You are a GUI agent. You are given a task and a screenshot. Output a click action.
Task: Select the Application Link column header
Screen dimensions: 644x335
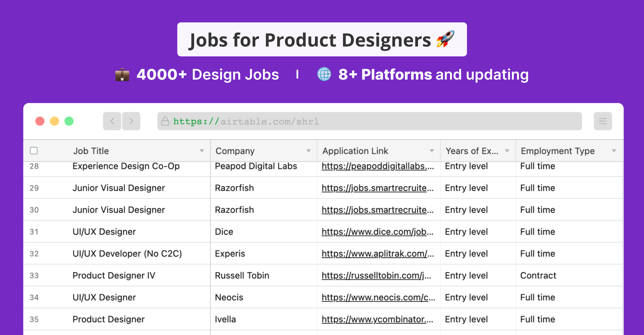pyautogui.click(x=379, y=151)
